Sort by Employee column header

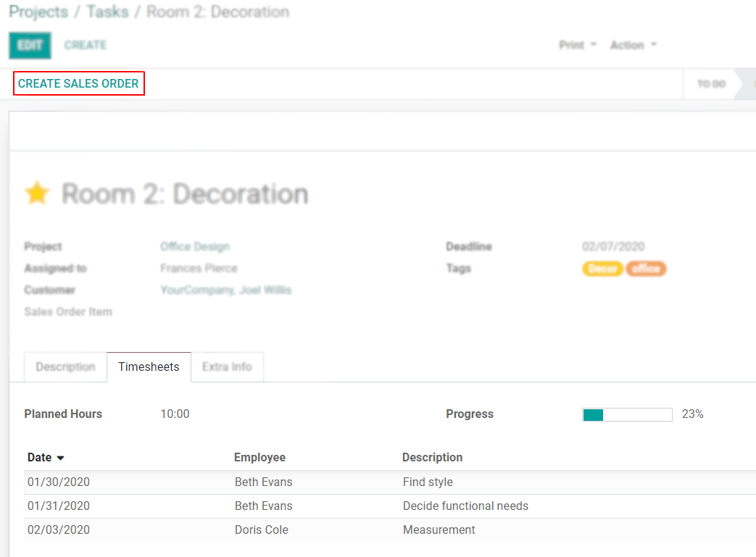(259, 458)
